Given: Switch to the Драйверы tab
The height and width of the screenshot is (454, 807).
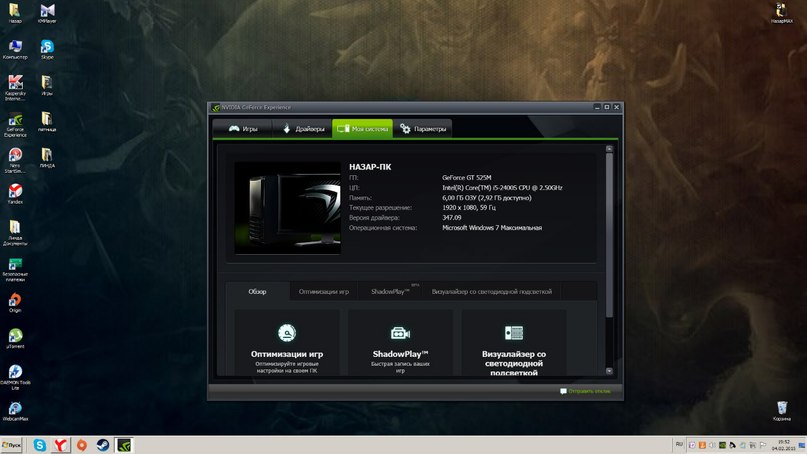Looking at the screenshot, I should (x=303, y=129).
